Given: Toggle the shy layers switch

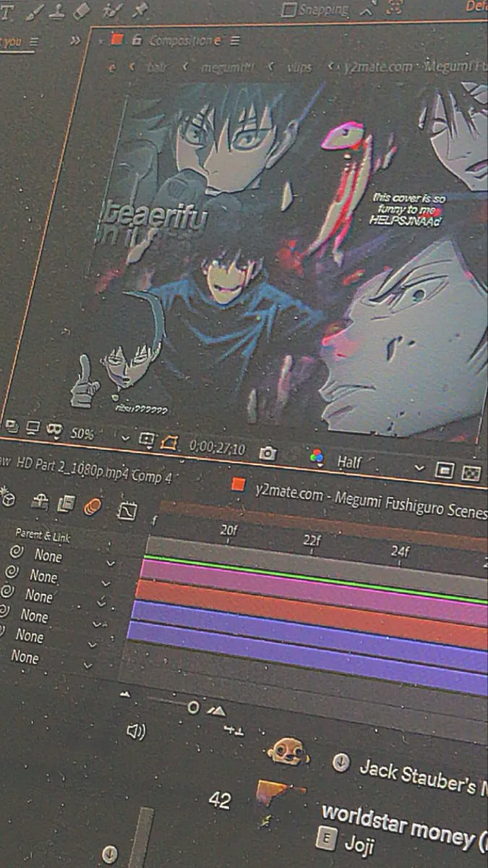Looking at the screenshot, I should [x=39, y=501].
